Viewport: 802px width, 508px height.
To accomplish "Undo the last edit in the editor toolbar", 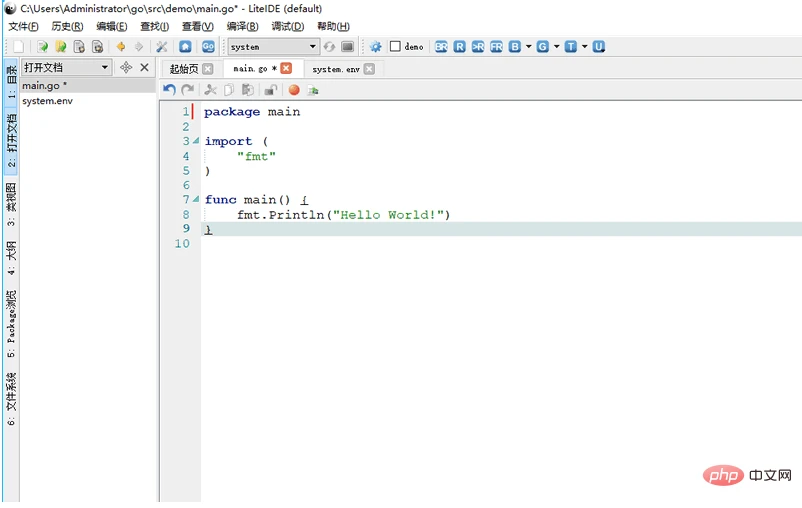I will 169,90.
